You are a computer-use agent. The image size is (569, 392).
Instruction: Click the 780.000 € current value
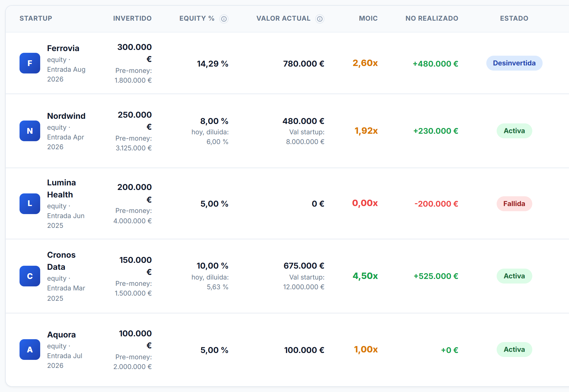(304, 64)
